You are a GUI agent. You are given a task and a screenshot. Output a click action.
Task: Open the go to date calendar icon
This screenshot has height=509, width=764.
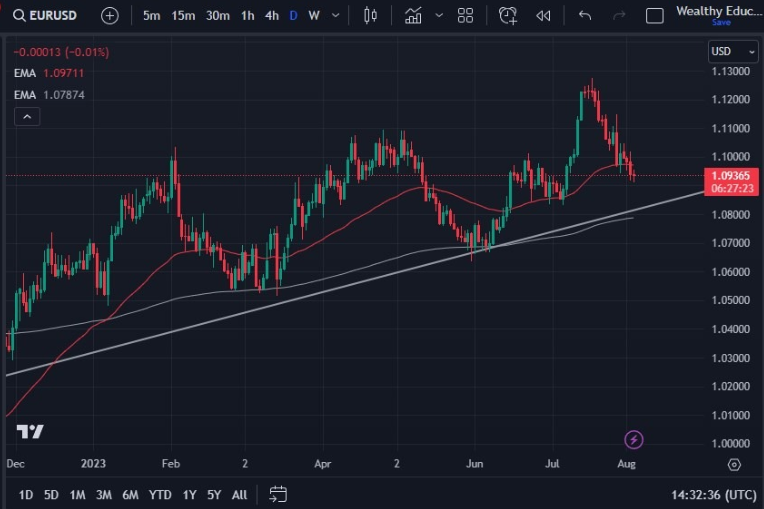[278, 494]
